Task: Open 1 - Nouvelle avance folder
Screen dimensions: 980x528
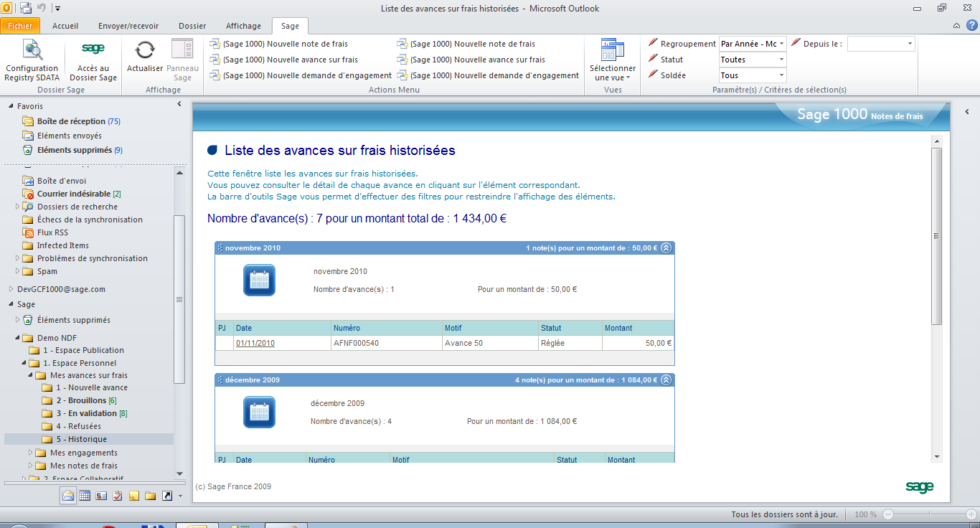Action: pos(92,387)
